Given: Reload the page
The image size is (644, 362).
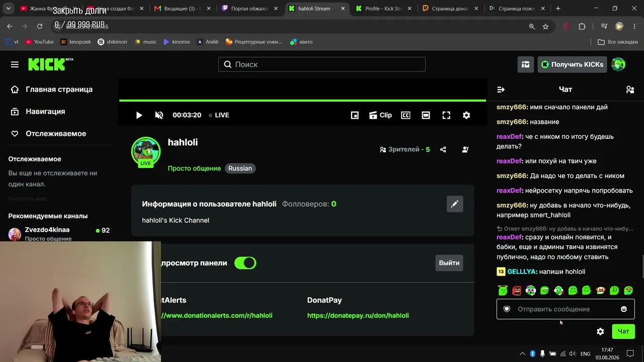Looking at the screenshot, I should [x=40, y=26].
